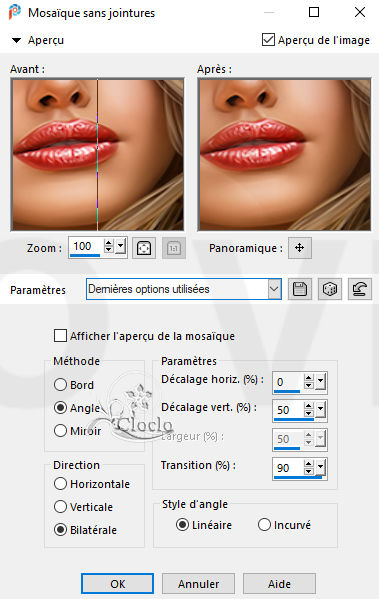The width and height of the screenshot is (379, 599).
Task: Click the save preset floppy disk icon
Action: pos(300,289)
